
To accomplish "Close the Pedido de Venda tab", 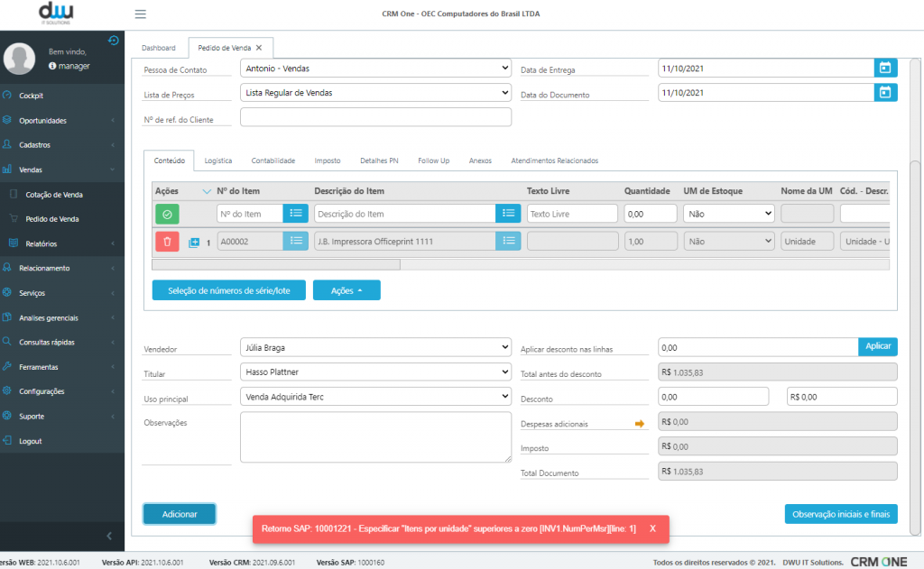I will click(259, 48).
